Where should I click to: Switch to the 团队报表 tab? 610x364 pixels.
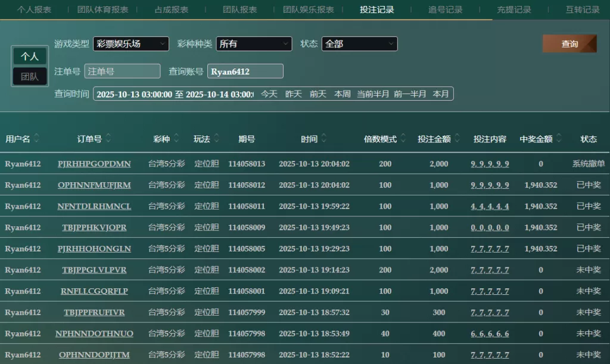tap(239, 10)
